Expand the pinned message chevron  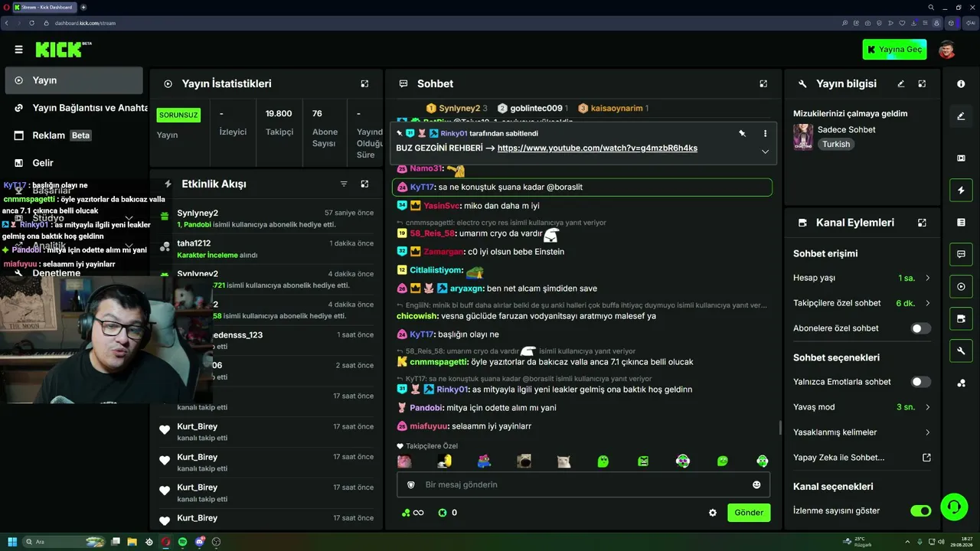(x=765, y=152)
